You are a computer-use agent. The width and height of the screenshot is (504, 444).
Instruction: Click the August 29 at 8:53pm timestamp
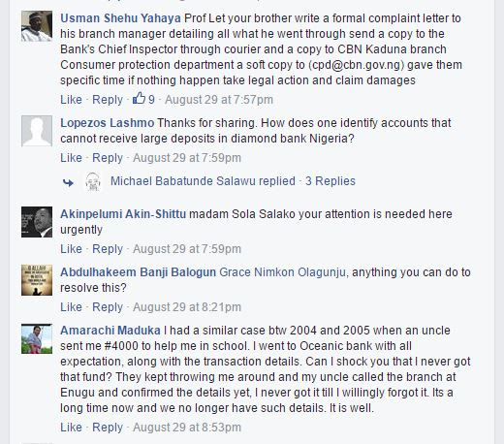tap(187, 428)
